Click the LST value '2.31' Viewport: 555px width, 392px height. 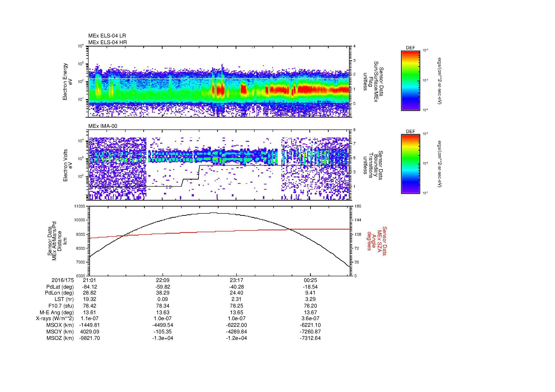(x=236, y=300)
